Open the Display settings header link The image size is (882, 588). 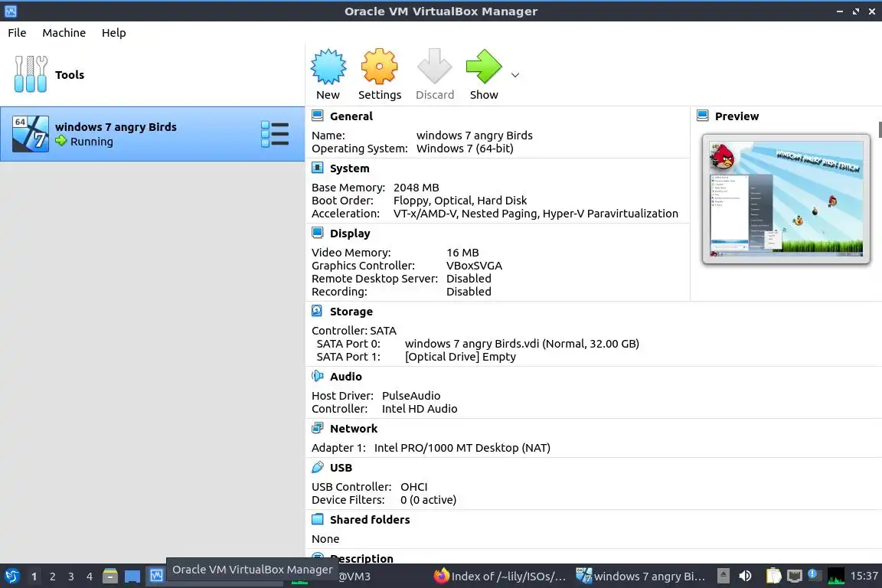point(350,234)
